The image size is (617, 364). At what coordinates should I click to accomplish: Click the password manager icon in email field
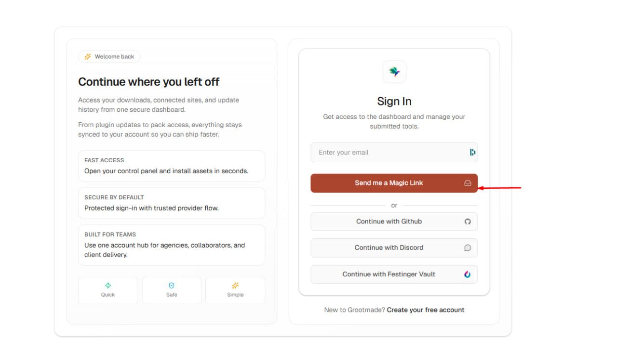pos(472,152)
